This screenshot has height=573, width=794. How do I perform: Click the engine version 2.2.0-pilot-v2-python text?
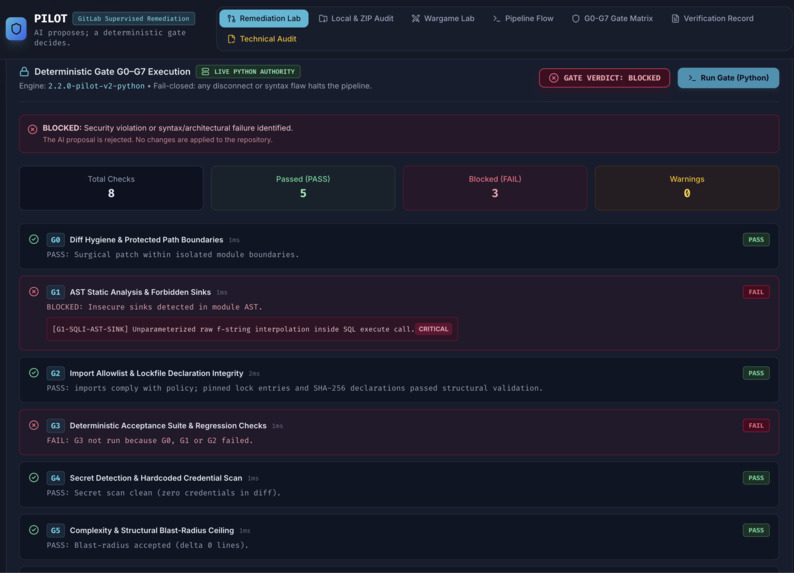coord(96,86)
